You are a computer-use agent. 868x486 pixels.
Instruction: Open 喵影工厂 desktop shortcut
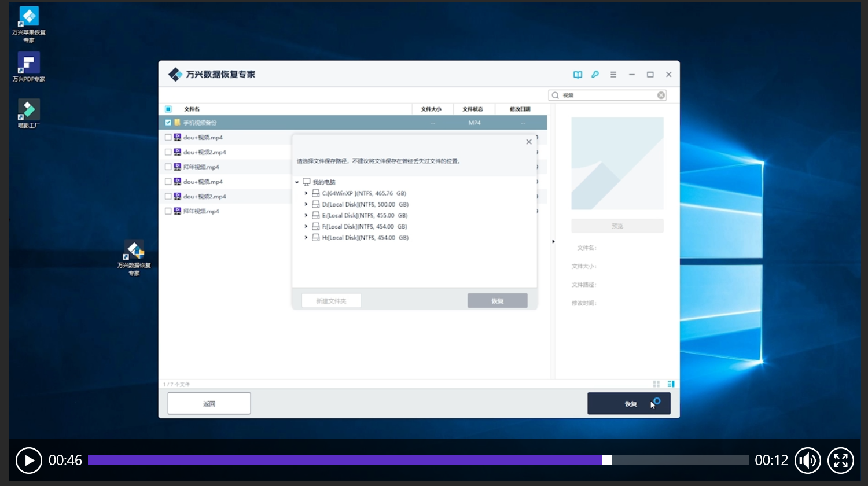[x=29, y=114]
